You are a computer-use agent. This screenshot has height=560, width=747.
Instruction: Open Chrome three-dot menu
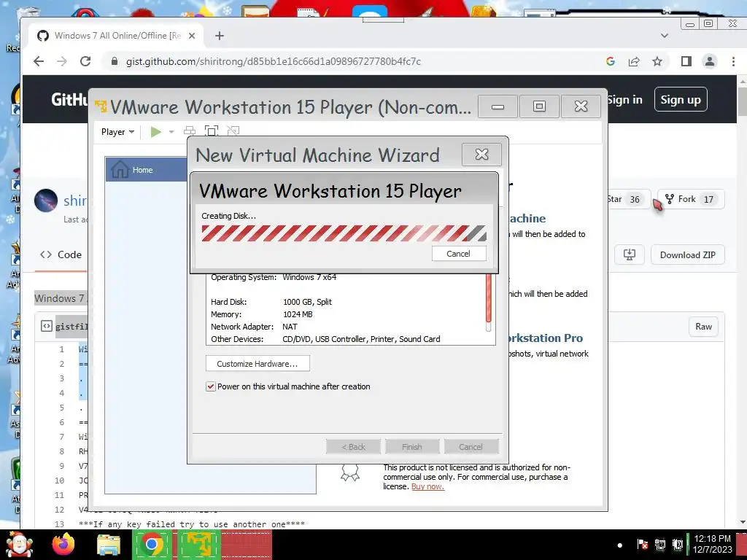(x=733, y=61)
